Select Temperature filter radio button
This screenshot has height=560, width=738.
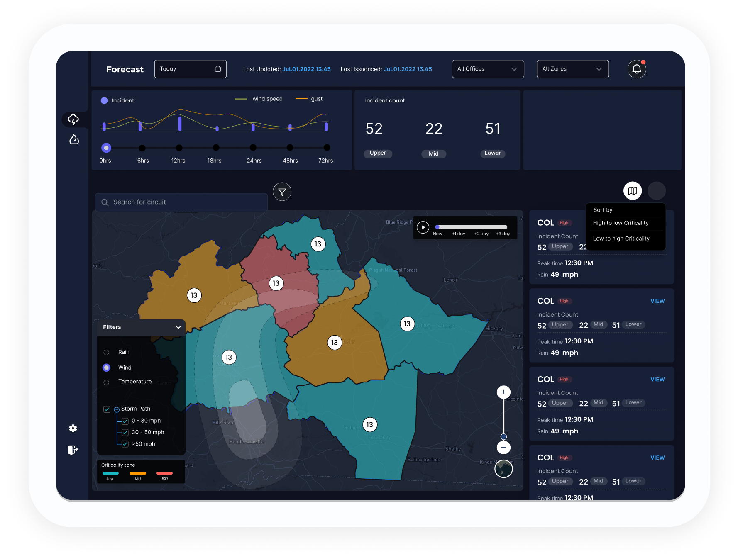click(106, 382)
